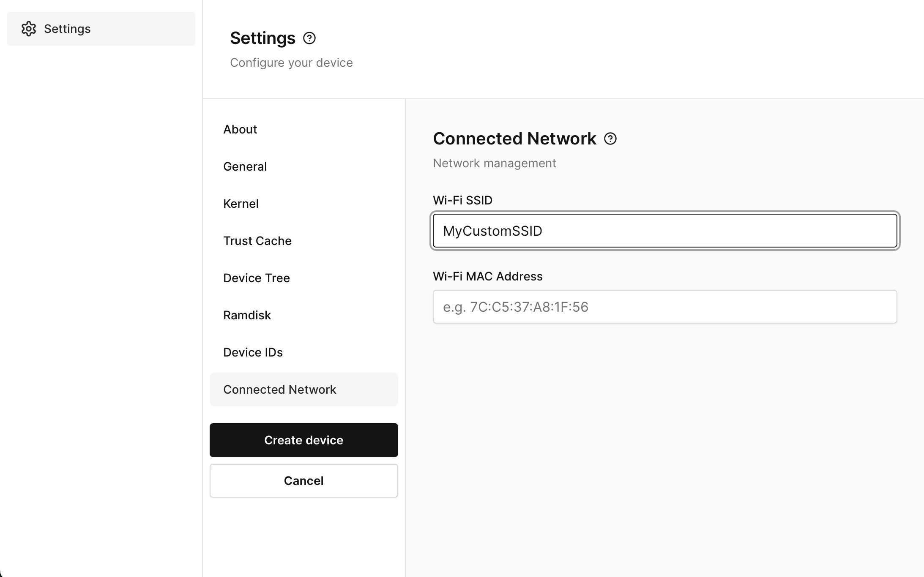
Task: Click the 'Wi-Fi MAC Address' label
Action: point(488,276)
